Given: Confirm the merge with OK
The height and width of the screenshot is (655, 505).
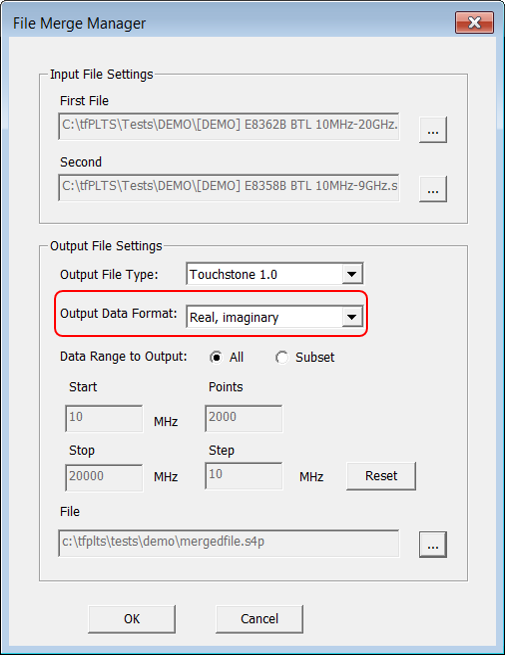Looking at the screenshot, I should click(132, 619).
